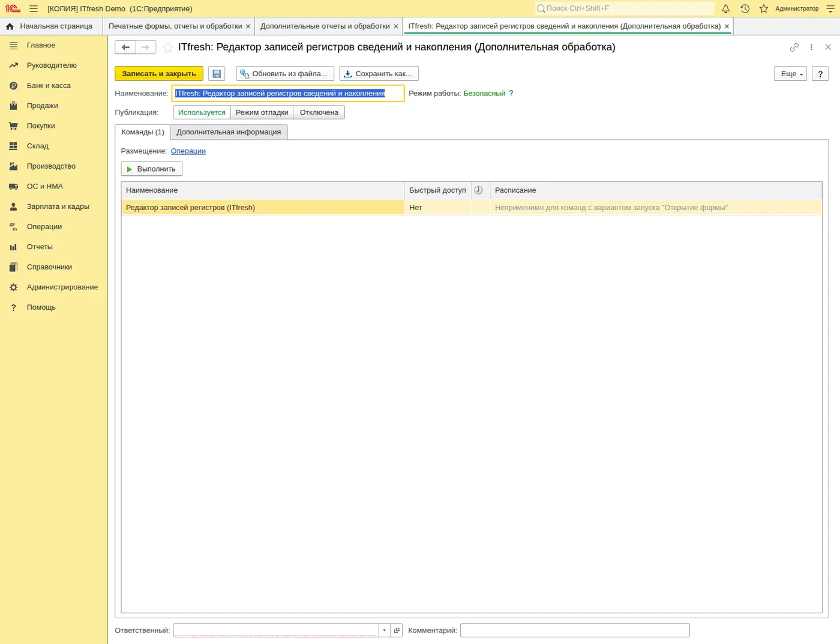
Task: Select the Команды (1) tab
Action: click(x=143, y=132)
